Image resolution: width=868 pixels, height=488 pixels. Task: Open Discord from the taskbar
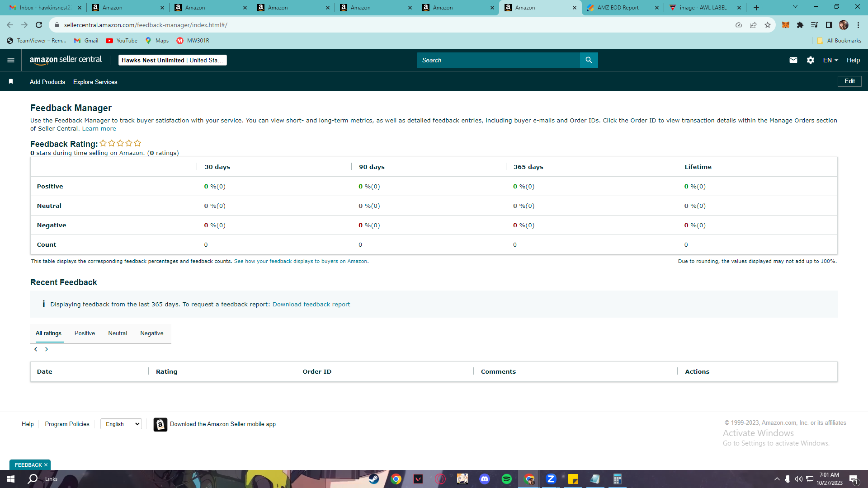click(485, 479)
